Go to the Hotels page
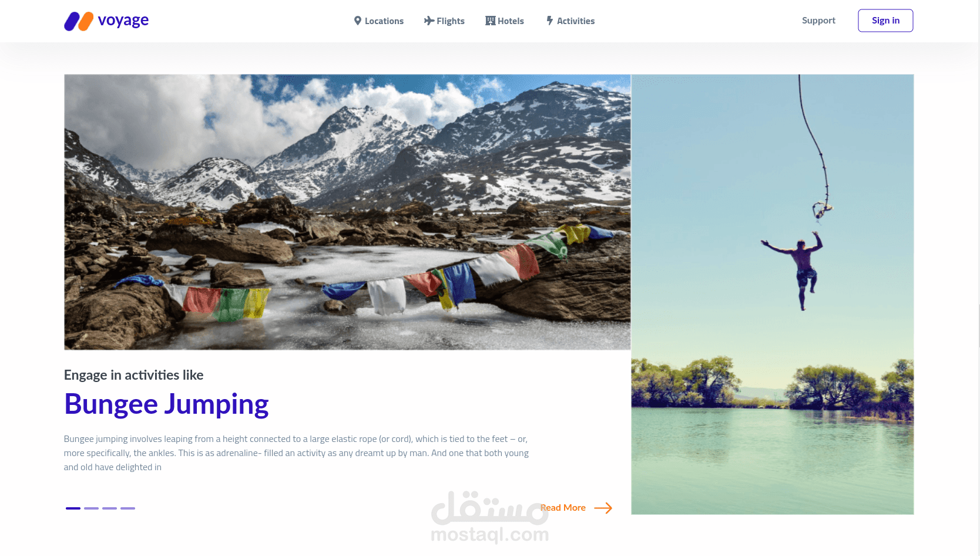Viewport: 980px width, 556px height. 505,21
